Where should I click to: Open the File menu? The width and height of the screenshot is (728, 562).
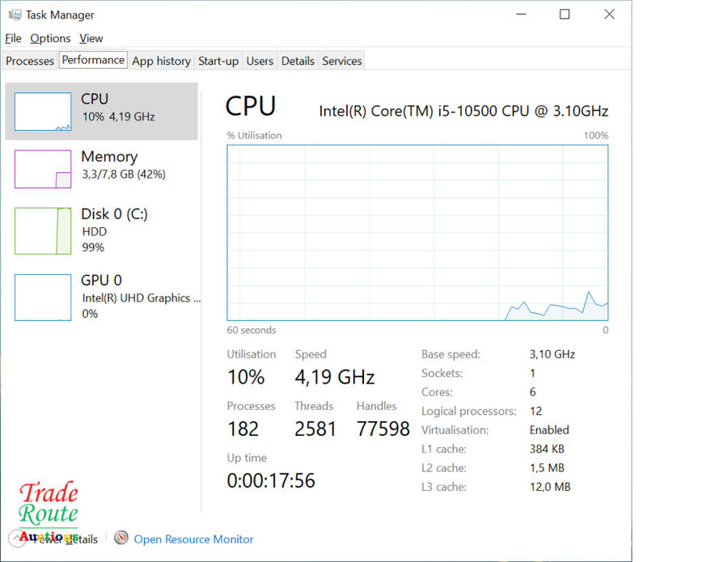tap(13, 38)
